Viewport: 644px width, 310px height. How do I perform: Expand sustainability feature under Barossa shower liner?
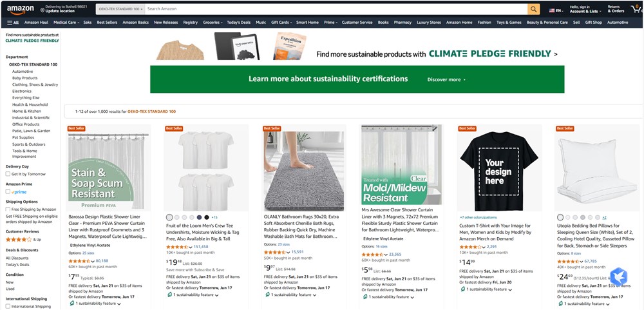pyautogui.click(x=95, y=304)
